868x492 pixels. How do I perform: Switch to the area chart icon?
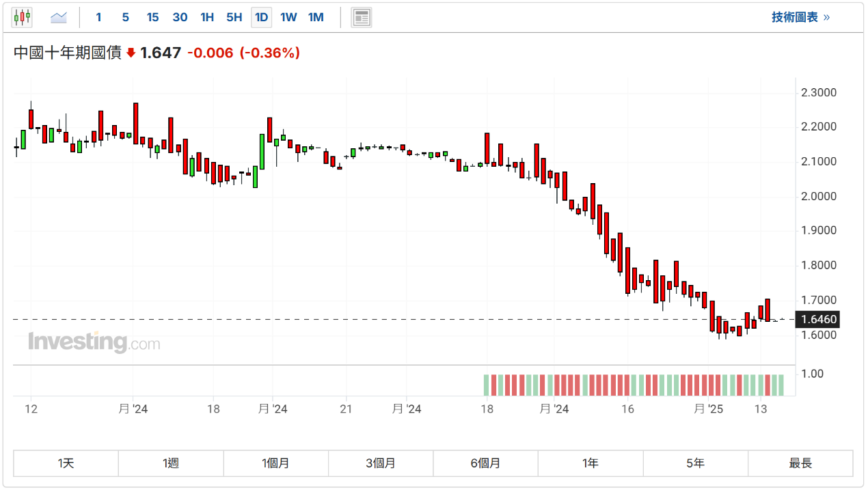tap(59, 18)
